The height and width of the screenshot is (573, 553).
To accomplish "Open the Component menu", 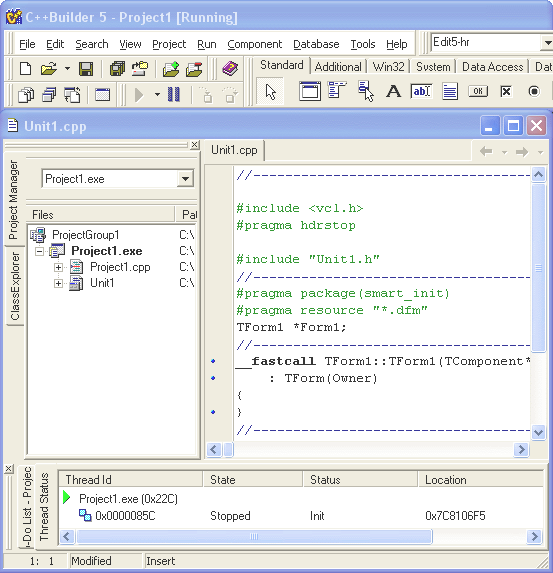I will (254, 44).
